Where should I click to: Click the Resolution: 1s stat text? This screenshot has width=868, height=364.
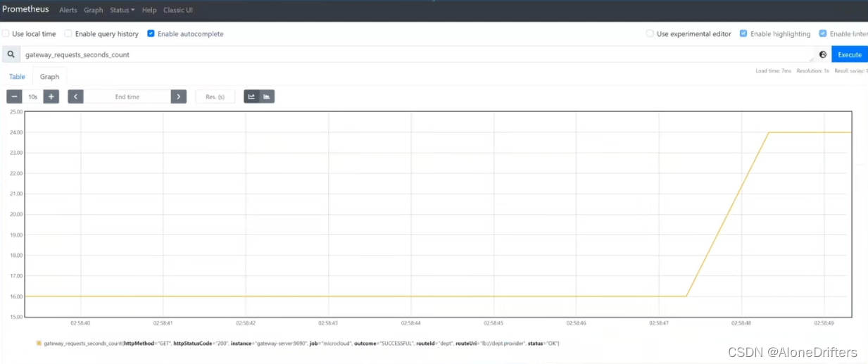click(x=813, y=71)
